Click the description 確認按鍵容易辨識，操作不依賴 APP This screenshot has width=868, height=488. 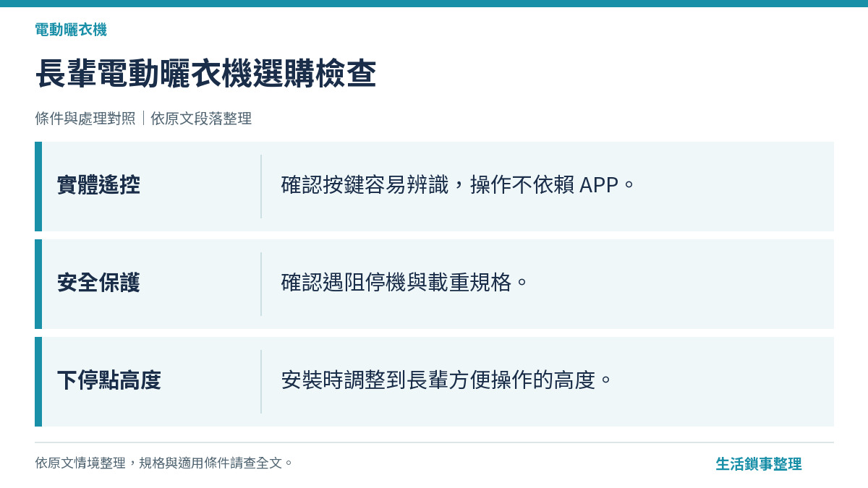pos(458,186)
